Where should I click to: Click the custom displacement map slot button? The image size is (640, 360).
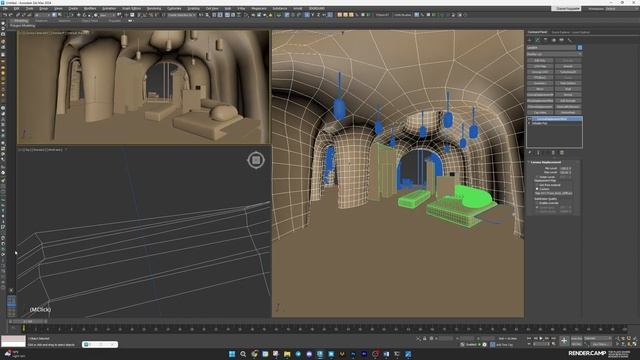pyautogui.click(x=553, y=193)
